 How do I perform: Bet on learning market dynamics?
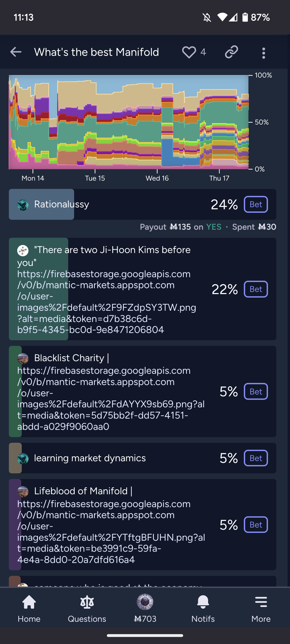[256, 458]
